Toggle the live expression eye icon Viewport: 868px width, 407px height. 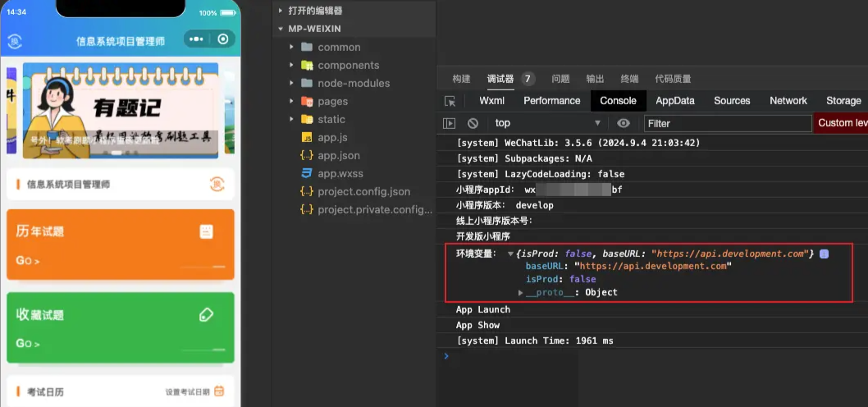[624, 123]
